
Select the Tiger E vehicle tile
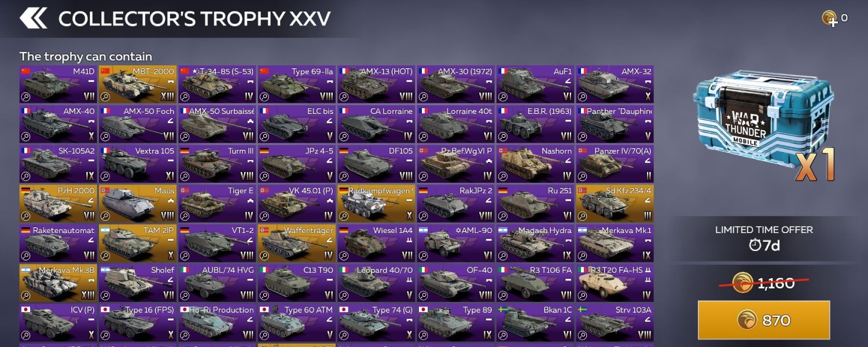point(218,204)
